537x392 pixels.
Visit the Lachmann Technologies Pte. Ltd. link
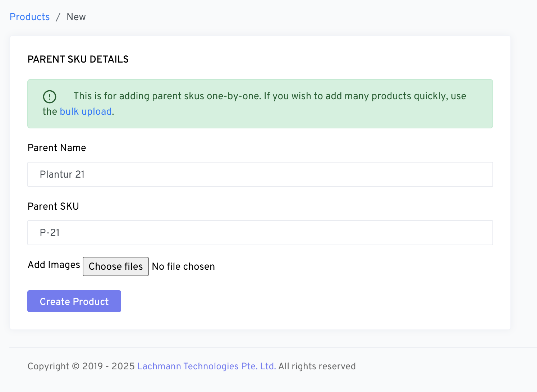206,366
